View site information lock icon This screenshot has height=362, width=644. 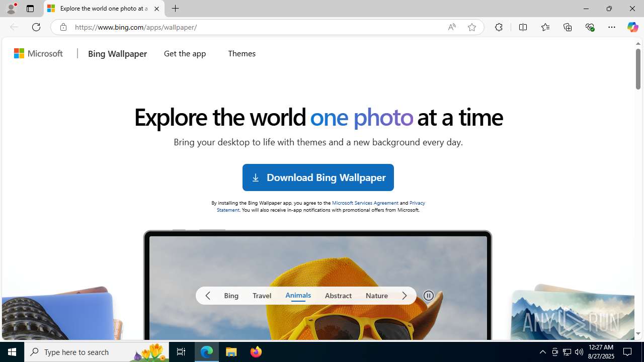pos(63,27)
